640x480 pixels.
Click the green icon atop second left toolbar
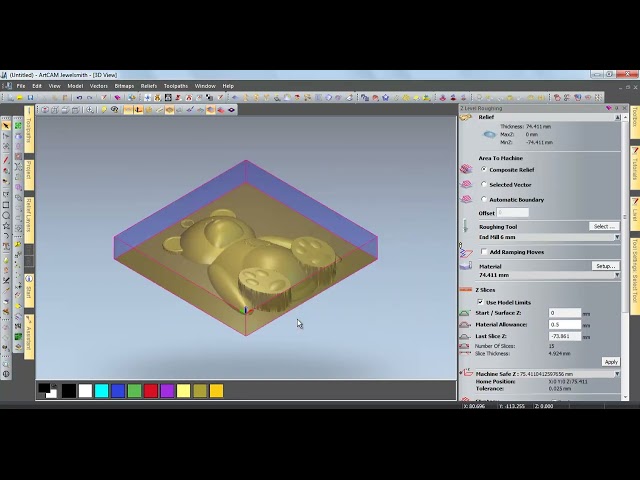click(18, 126)
